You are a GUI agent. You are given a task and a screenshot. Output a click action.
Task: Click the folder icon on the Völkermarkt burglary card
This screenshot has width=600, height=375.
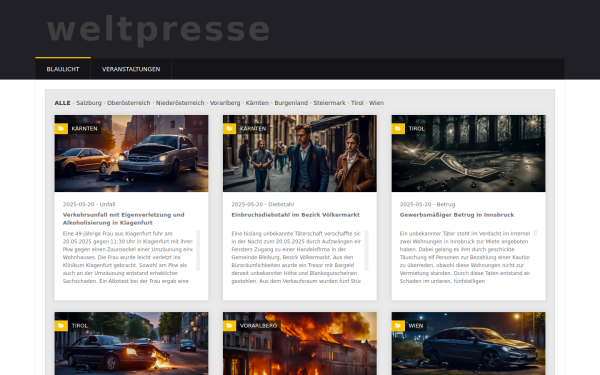pos(230,129)
